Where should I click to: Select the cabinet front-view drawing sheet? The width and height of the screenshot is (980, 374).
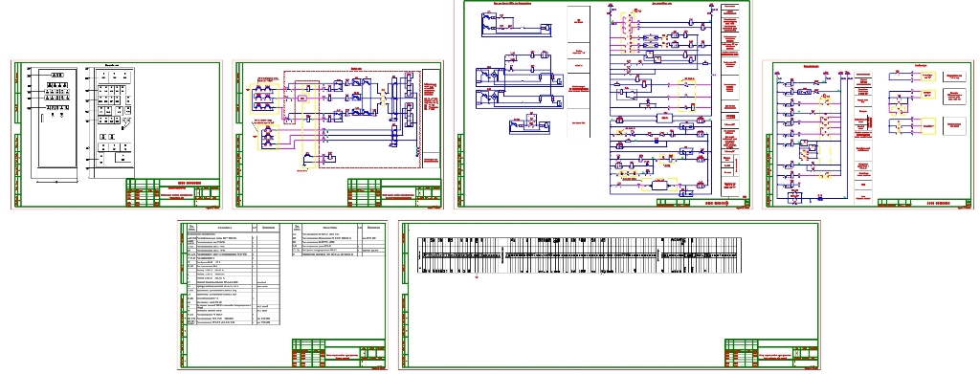116,135
